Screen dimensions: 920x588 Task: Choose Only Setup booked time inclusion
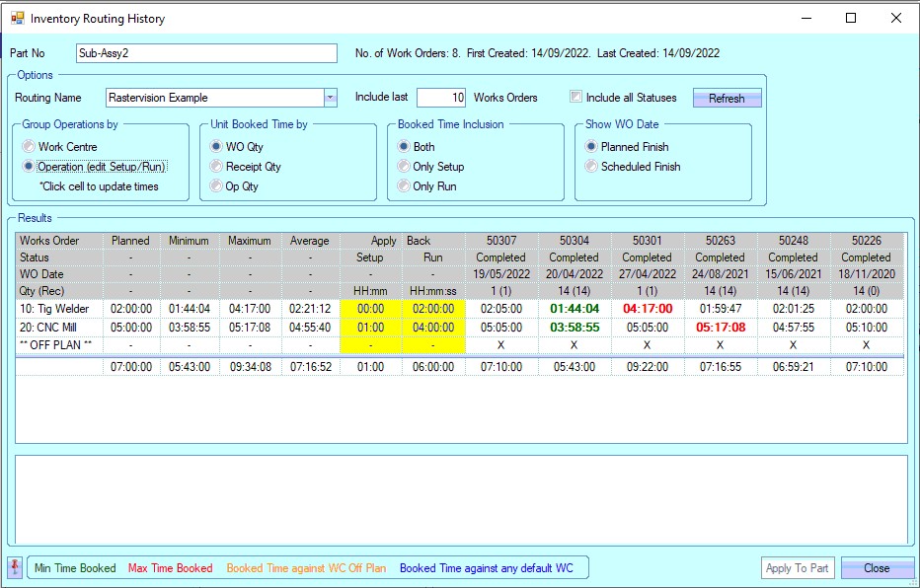tap(403, 167)
